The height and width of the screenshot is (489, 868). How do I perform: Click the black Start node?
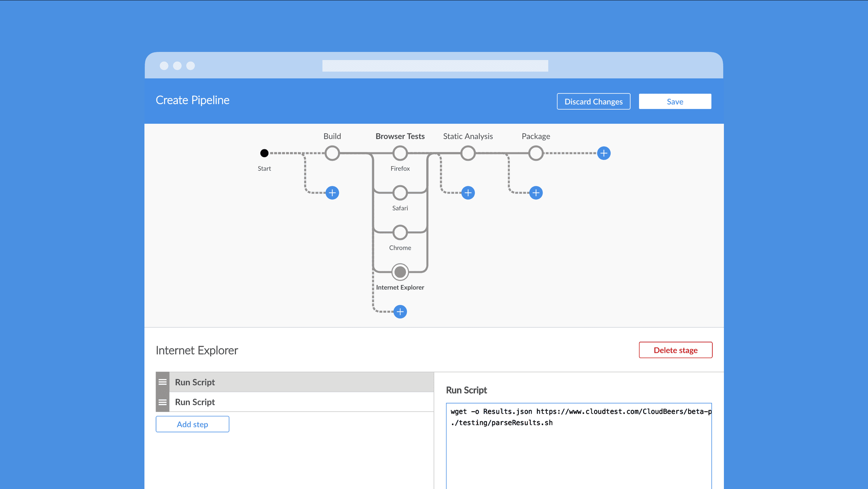pyautogui.click(x=264, y=153)
